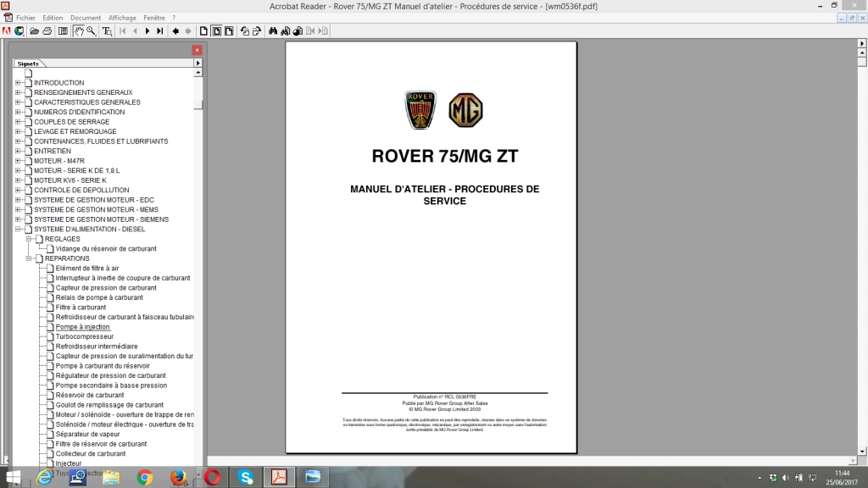Open Google Chrome from taskbar

tap(145, 477)
